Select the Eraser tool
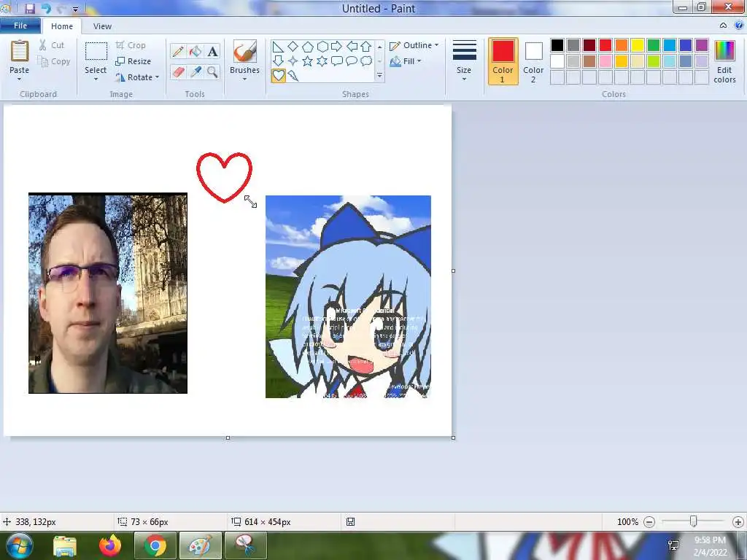747x560 pixels. tap(178, 72)
